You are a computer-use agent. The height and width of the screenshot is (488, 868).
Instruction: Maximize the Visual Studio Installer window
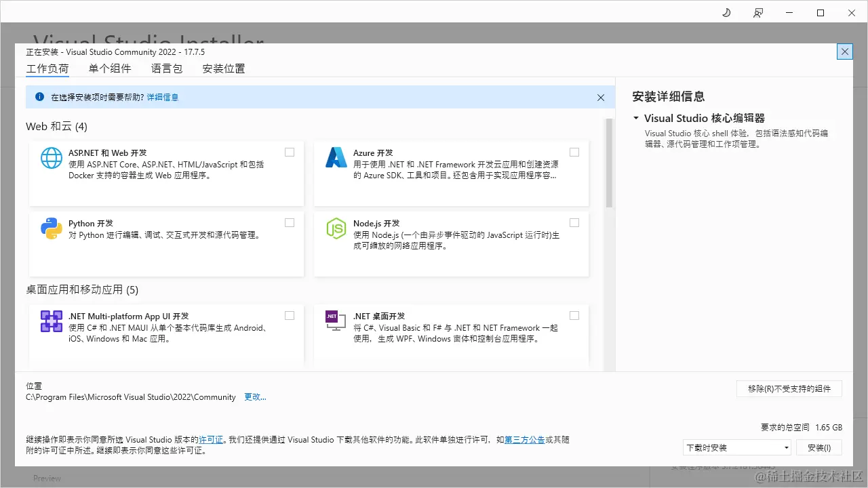point(821,13)
